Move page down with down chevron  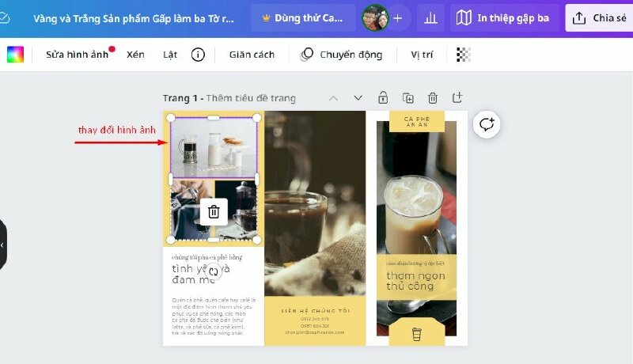tap(358, 98)
